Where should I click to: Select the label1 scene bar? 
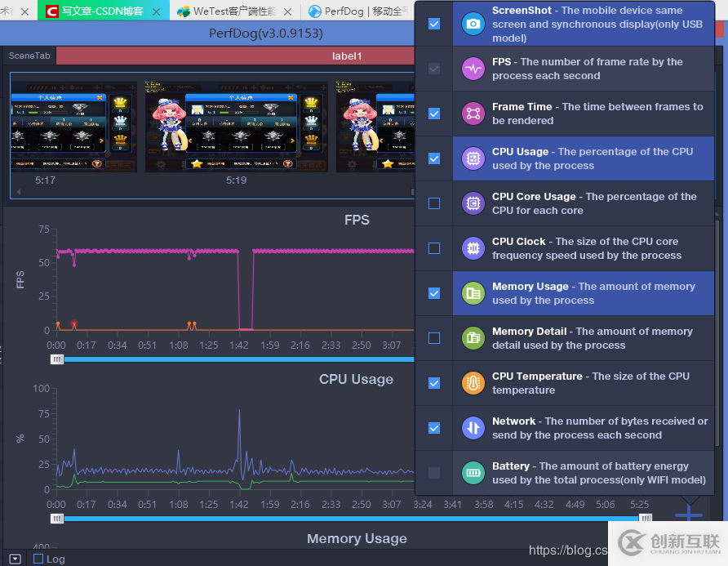[235, 56]
